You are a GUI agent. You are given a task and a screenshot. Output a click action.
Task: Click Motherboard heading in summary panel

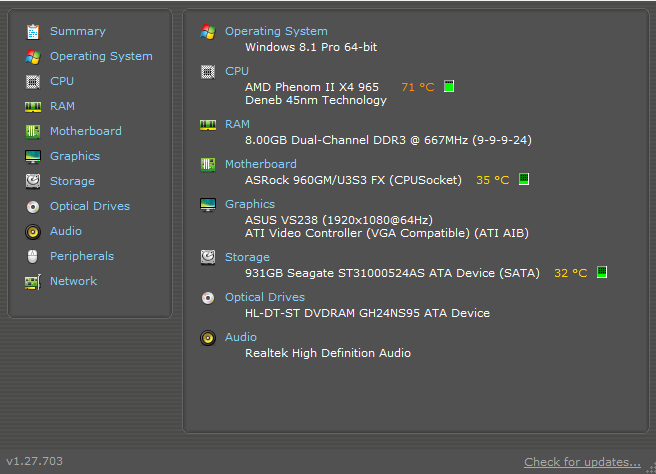261,164
